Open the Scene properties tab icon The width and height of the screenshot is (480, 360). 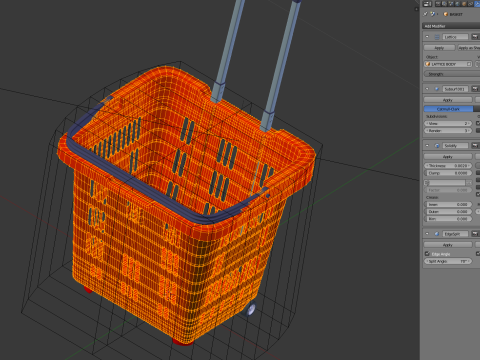click(451, 4)
